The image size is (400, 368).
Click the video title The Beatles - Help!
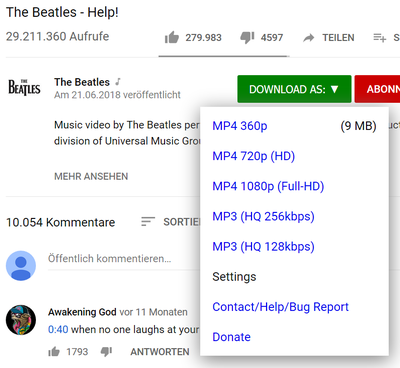[x=62, y=12]
